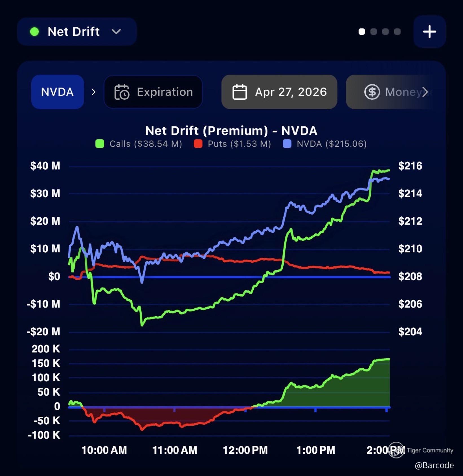Image resolution: width=463 pixels, height=476 pixels.
Task: Expand filter row with right chevron
Action: coord(425,92)
